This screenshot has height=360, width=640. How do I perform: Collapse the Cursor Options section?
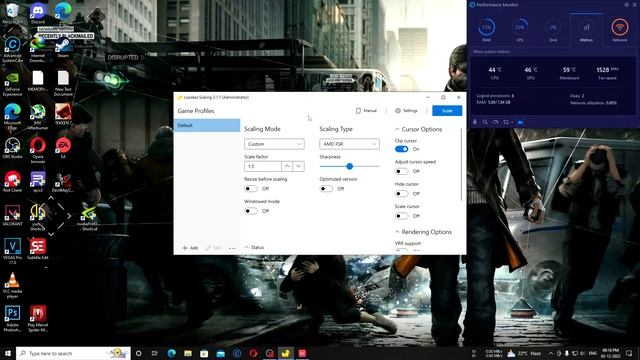[418, 129]
